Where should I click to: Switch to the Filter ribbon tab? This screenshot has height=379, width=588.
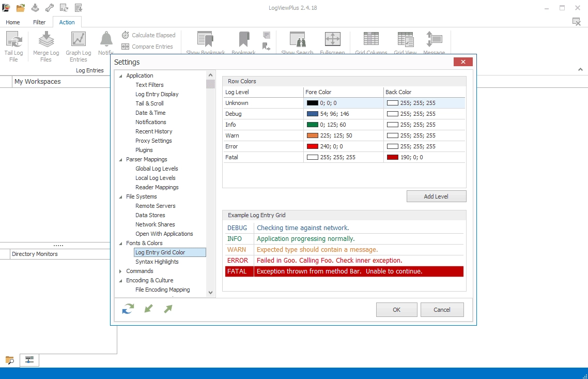tap(39, 22)
